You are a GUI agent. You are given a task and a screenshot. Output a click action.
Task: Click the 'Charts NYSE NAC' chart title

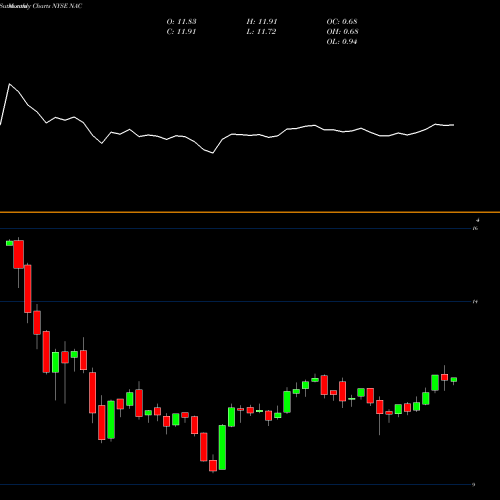click(x=57, y=6)
